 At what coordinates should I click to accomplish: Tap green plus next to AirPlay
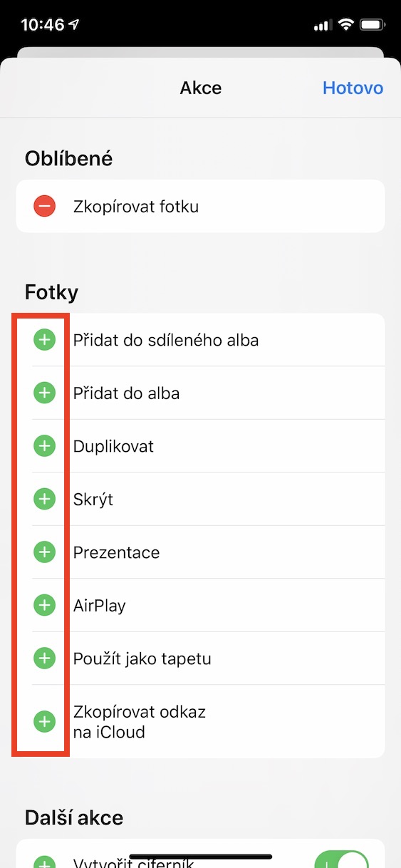coord(44,605)
